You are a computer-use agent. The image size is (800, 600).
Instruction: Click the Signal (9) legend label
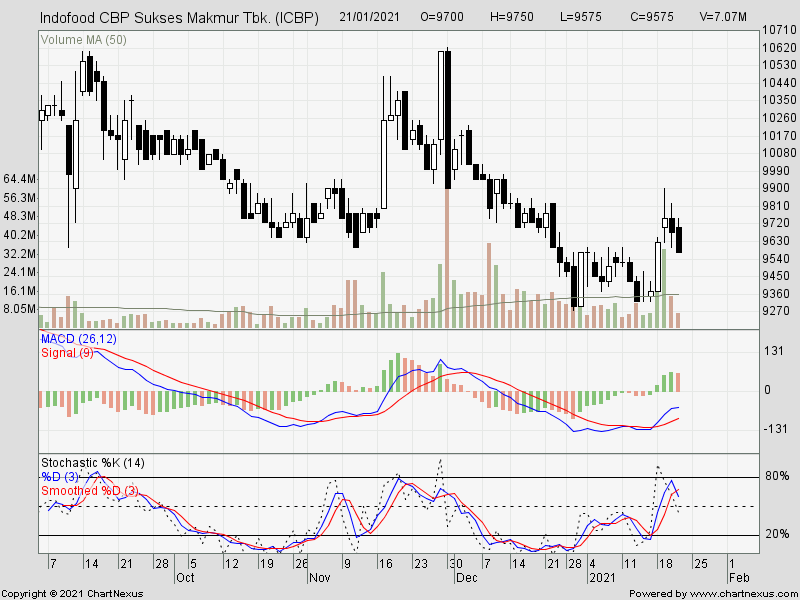67,353
